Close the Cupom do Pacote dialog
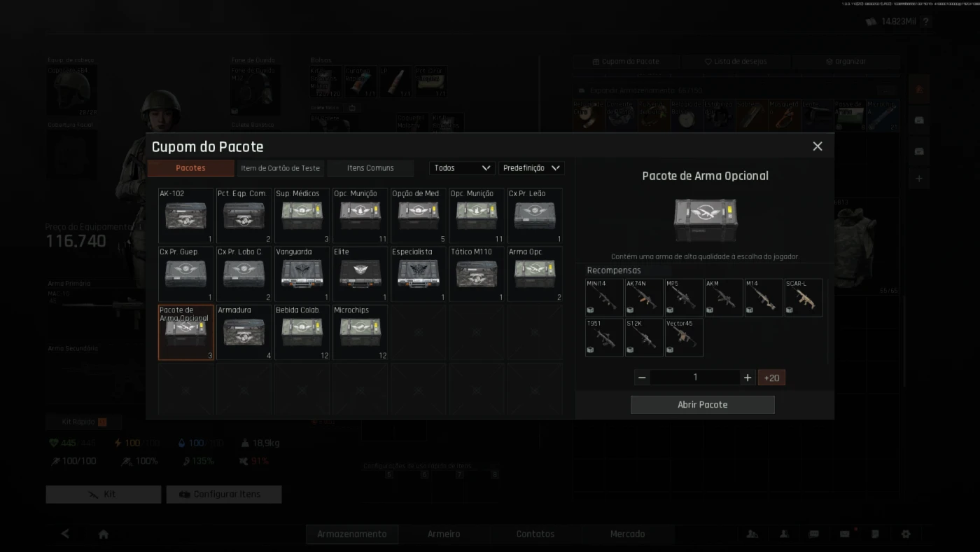 click(817, 146)
